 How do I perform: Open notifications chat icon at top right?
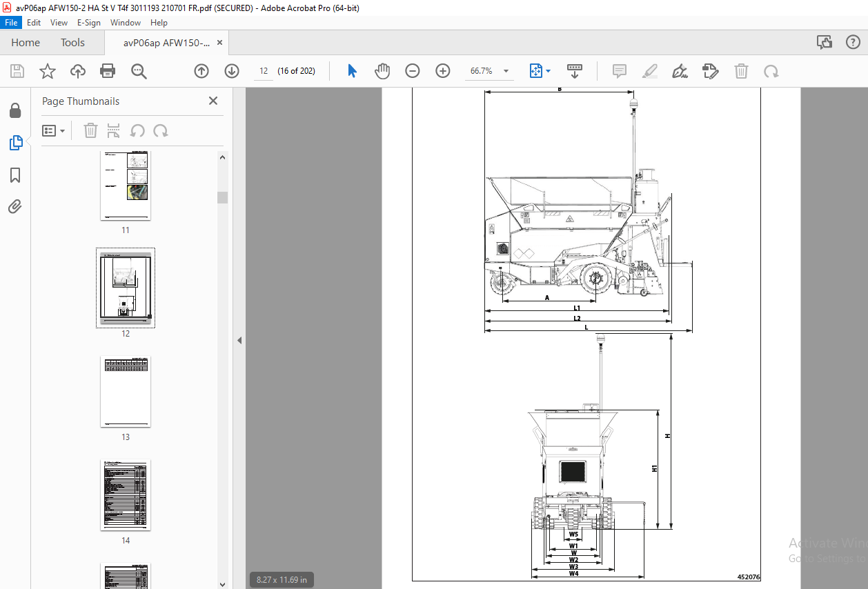pyautogui.click(x=825, y=42)
